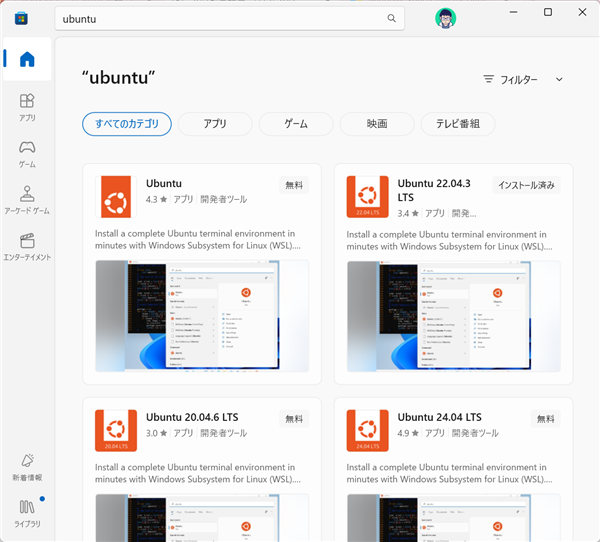Click the Ubuntu app orange logo icon

(116, 197)
